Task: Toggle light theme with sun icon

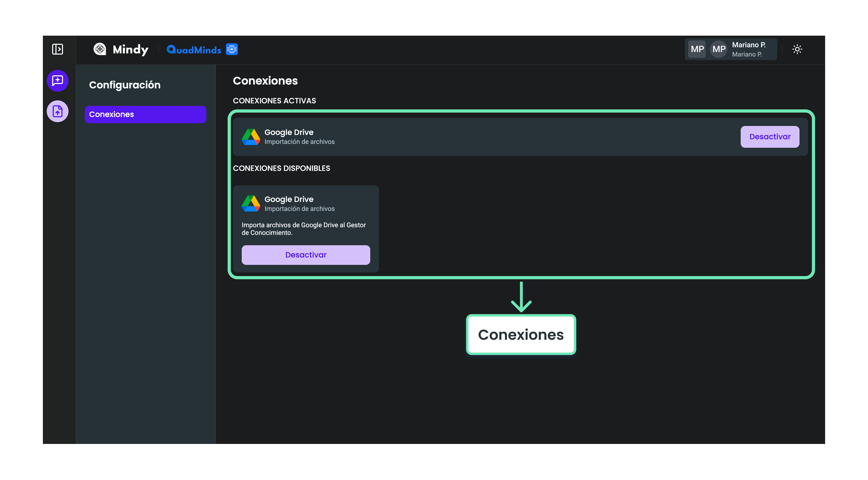Action: (797, 49)
